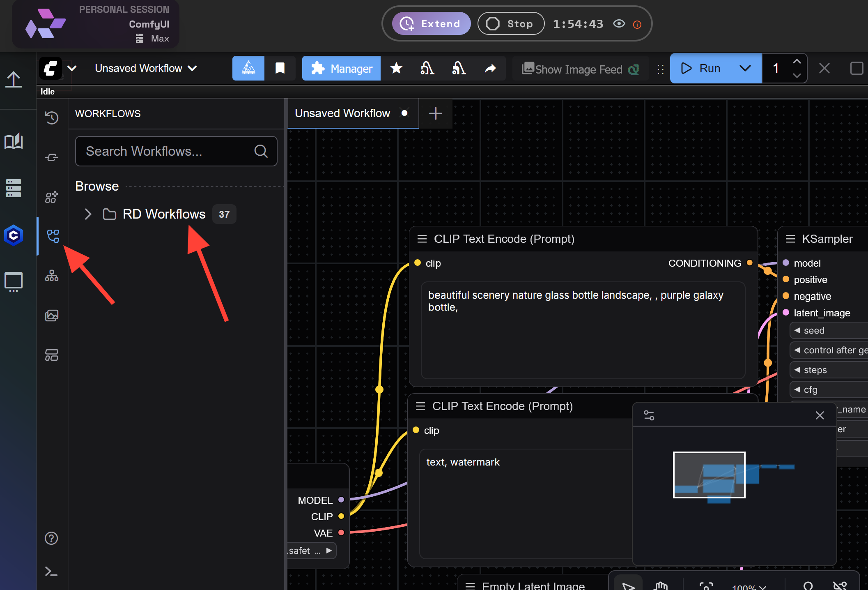The image size is (868, 590).
Task: Open the queue history sidebar icon
Action: tap(52, 118)
